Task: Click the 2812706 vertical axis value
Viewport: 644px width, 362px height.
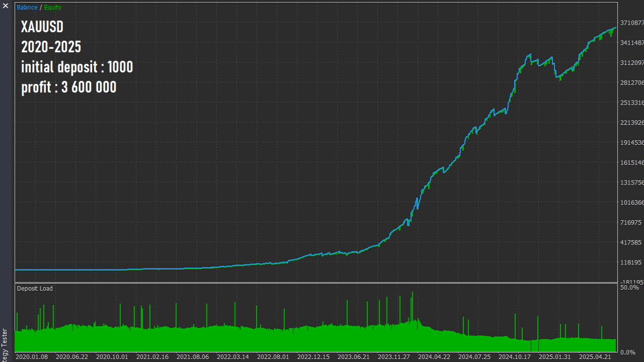Action: (x=632, y=83)
